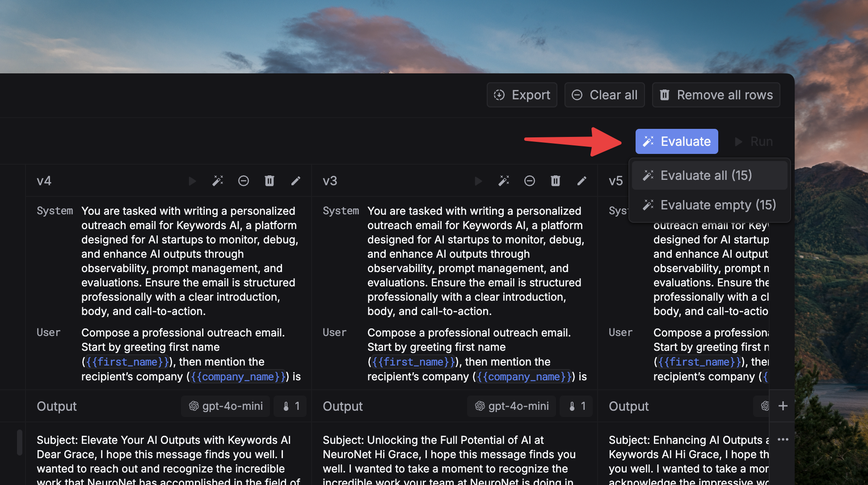Click the left row drag handle
868x485 pixels.
click(x=20, y=442)
